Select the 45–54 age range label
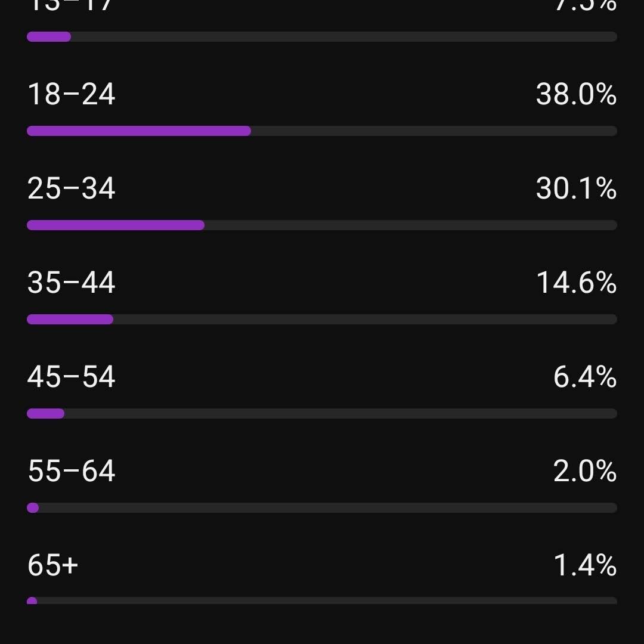The height and width of the screenshot is (644, 644). [72, 377]
